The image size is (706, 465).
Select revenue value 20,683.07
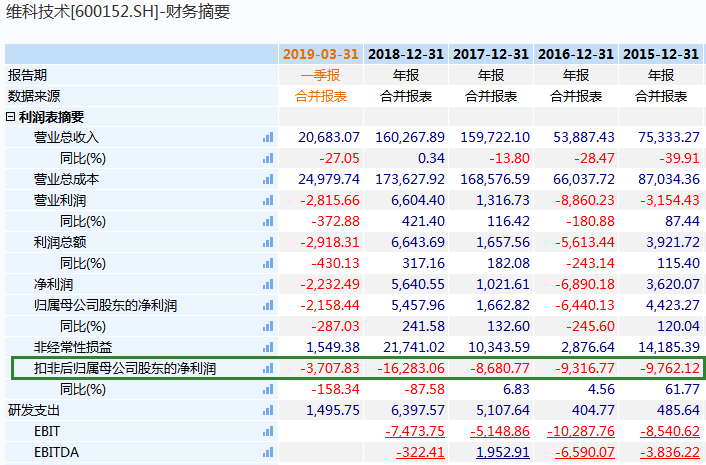tap(329, 137)
